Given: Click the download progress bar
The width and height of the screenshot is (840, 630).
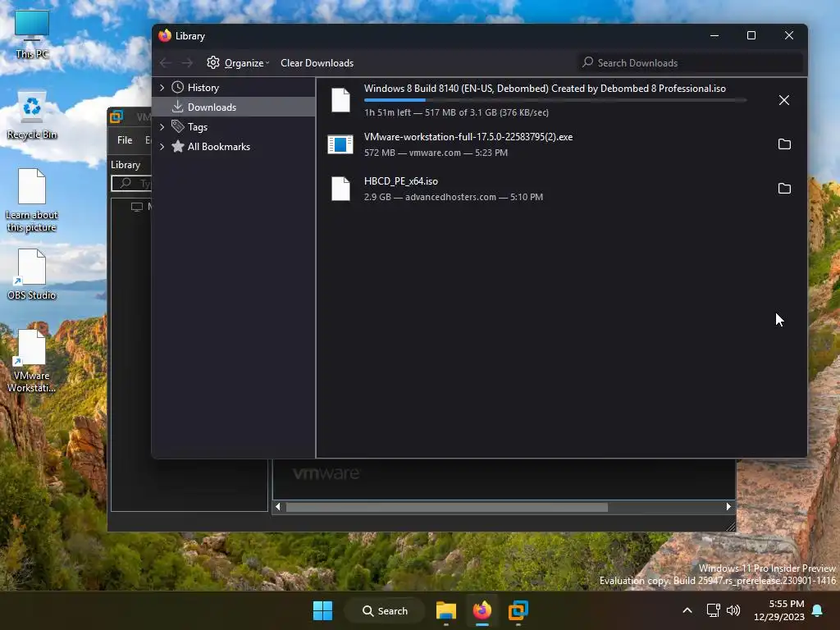Looking at the screenshot, I should tap(555, 100).
